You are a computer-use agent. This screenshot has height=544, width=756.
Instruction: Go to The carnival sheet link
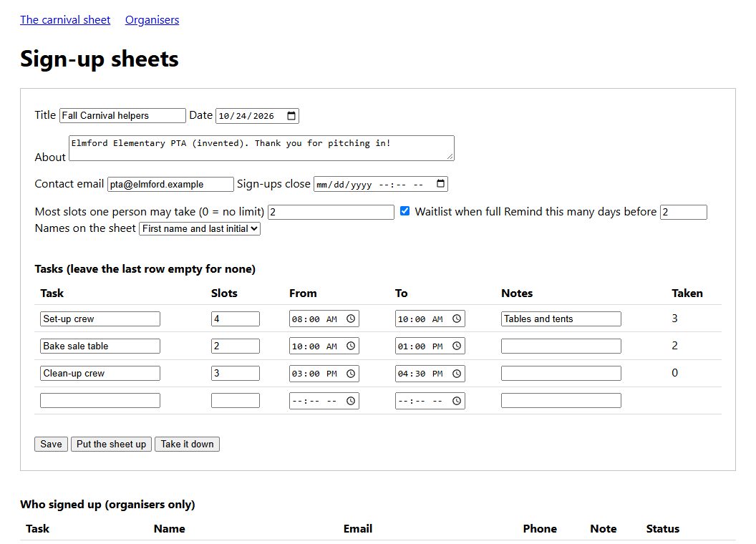click(x=65, y=20)
